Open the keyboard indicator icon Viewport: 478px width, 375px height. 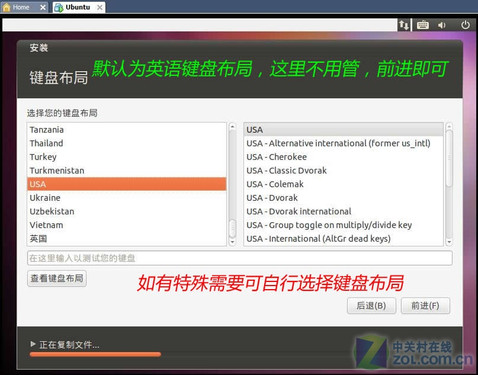pyautogui.click(x=423, y=25)
